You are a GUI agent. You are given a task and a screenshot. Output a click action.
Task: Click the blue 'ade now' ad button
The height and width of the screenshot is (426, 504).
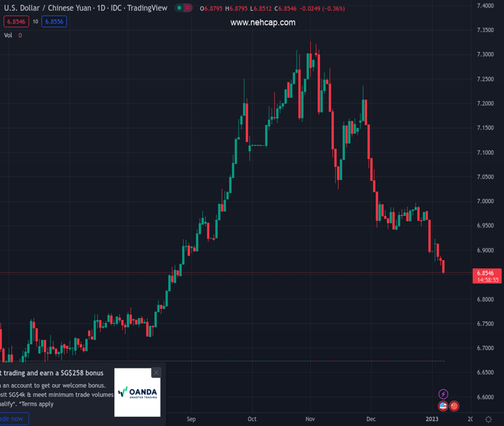click(13, 419)
